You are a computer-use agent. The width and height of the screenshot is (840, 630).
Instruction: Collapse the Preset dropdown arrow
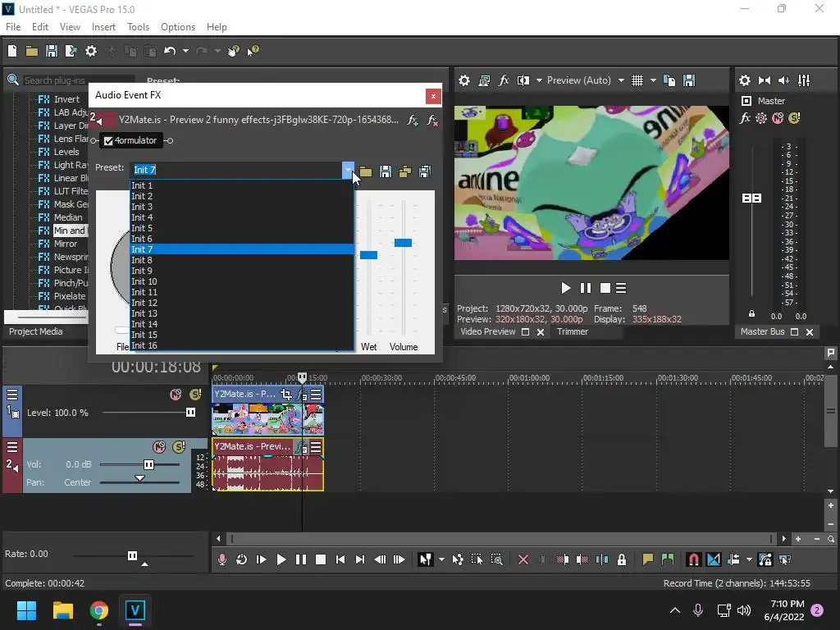348,170
